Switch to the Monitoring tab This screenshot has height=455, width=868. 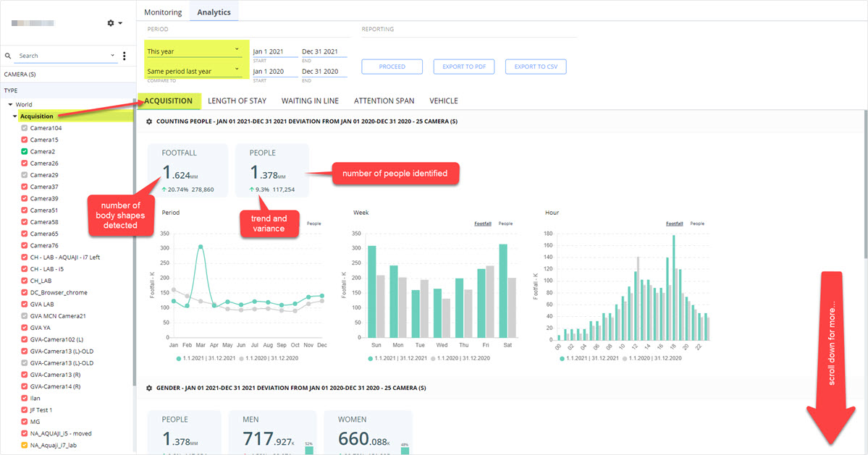click(163, 12)
